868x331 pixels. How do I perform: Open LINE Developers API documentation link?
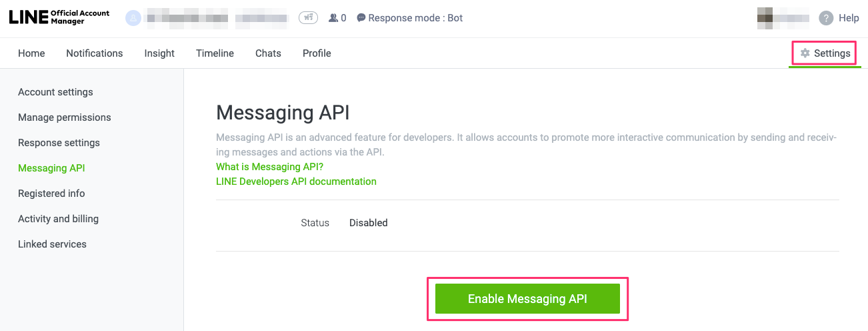click(296, 182)
